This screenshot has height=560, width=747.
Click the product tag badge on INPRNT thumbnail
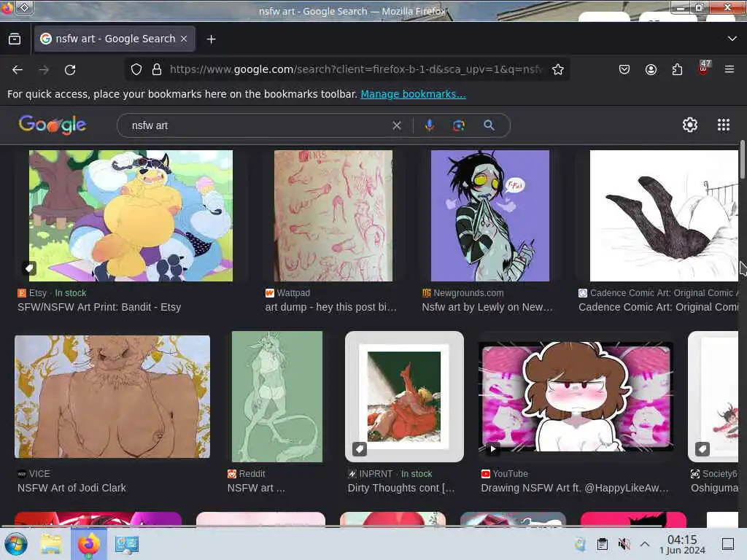coord(360,448)
